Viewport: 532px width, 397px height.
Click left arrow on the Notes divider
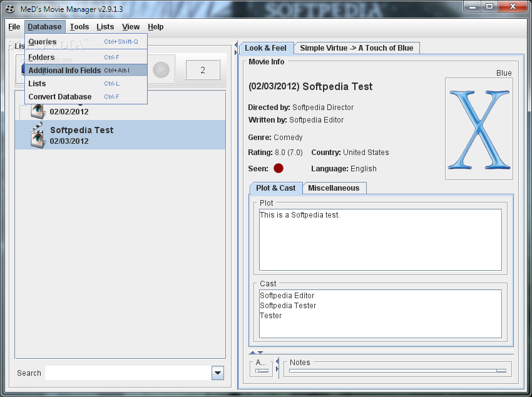(x=277, y=361)
